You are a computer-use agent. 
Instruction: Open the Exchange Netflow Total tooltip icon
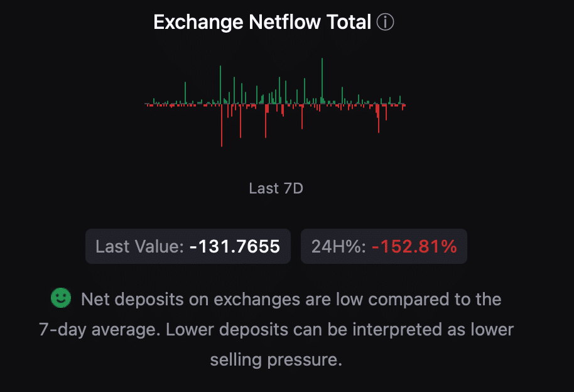(386, 23)
